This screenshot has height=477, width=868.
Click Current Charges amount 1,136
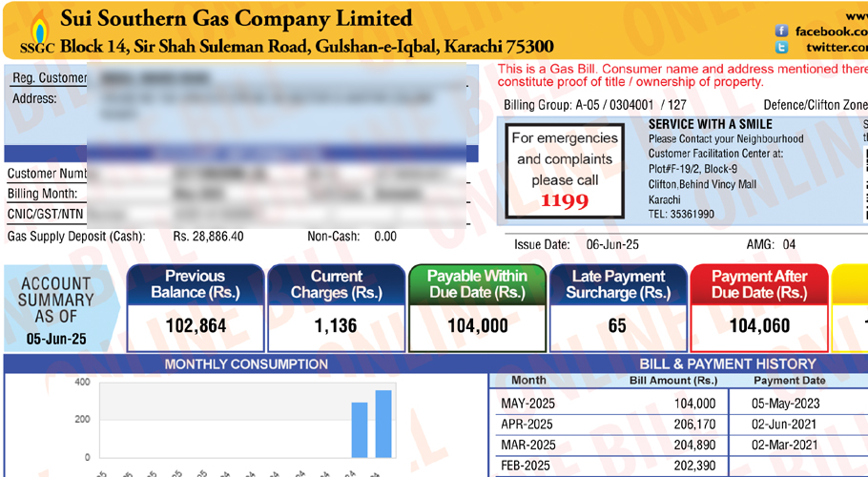tap(336, 326)
